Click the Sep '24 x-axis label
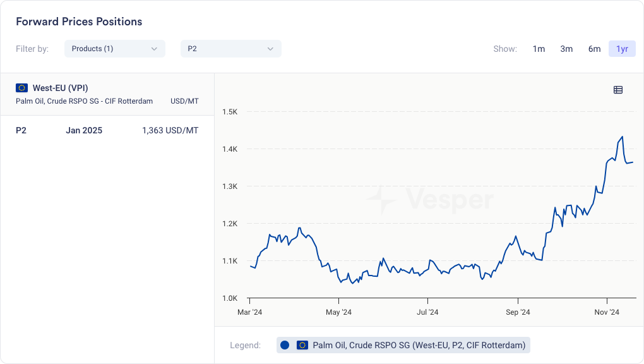The width and height of the screenshot is (644, 364). 517,312
